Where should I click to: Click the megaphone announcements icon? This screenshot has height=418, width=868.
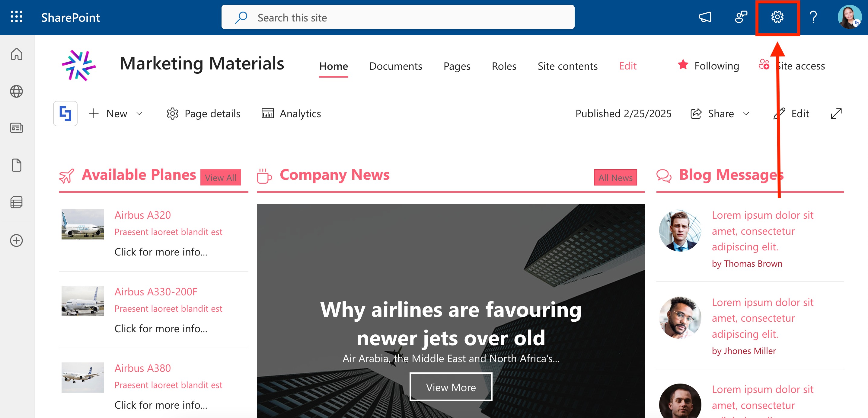705,17
